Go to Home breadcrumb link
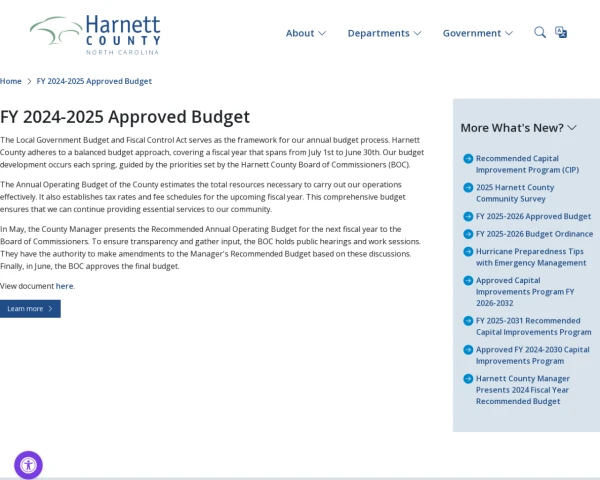The width and height of the screenshot is (600, 480). pyautogui.click(x=11, y=81)
